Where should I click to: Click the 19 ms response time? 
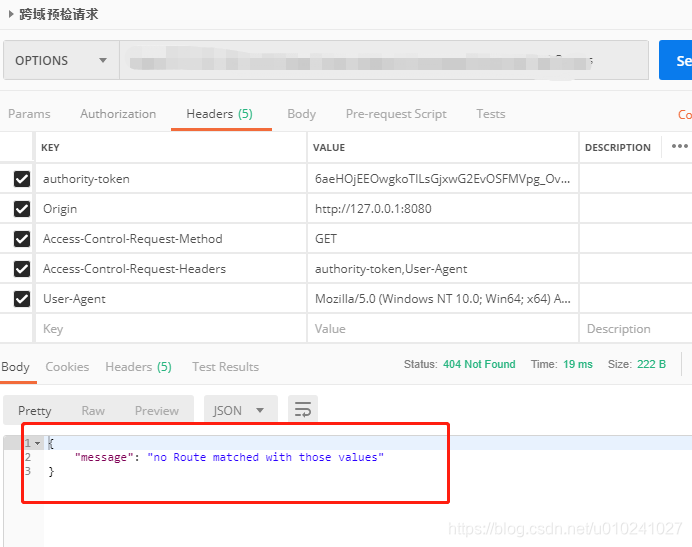(x=578, y=364)
